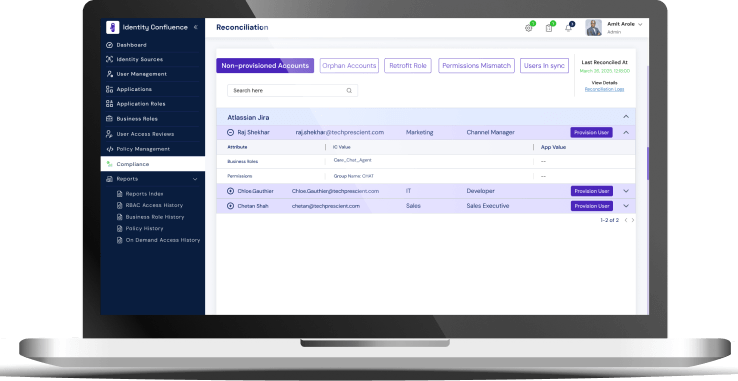Collapse the Atlassian Jira section chevron
This screenshot has height=381, width=738.
[626, 117]
